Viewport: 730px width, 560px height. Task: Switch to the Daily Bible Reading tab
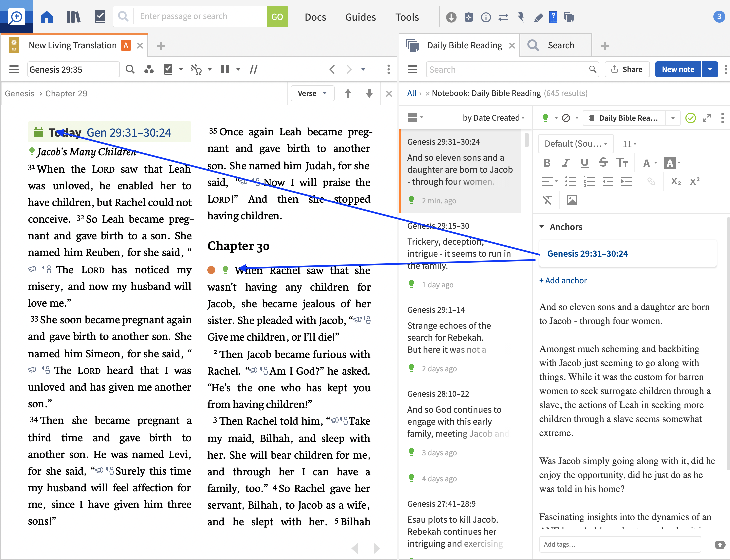click(464, 45)
